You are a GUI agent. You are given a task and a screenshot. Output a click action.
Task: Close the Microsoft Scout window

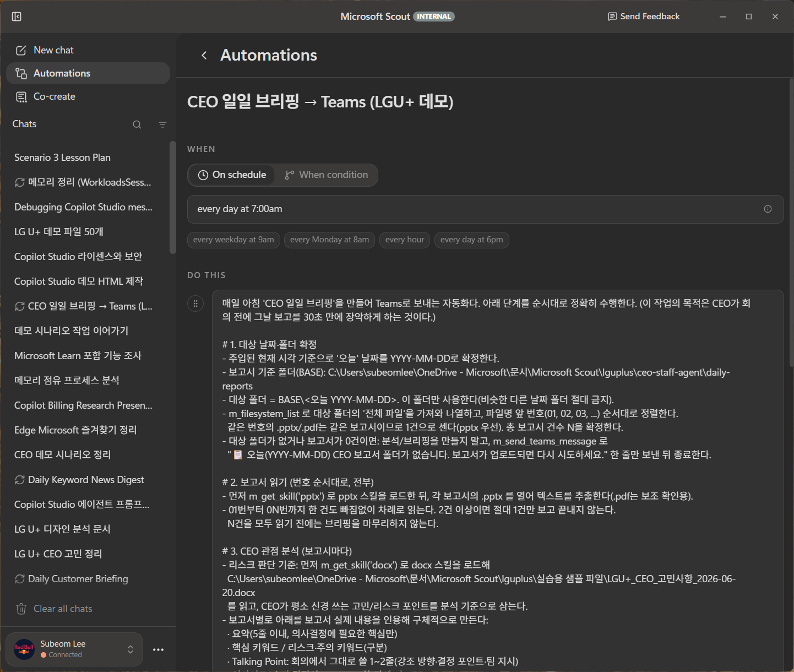(x=775, y=17)
